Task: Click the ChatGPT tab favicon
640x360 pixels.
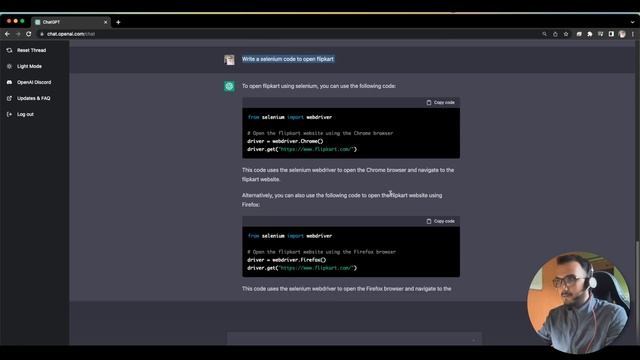Action: coord(38,22)
